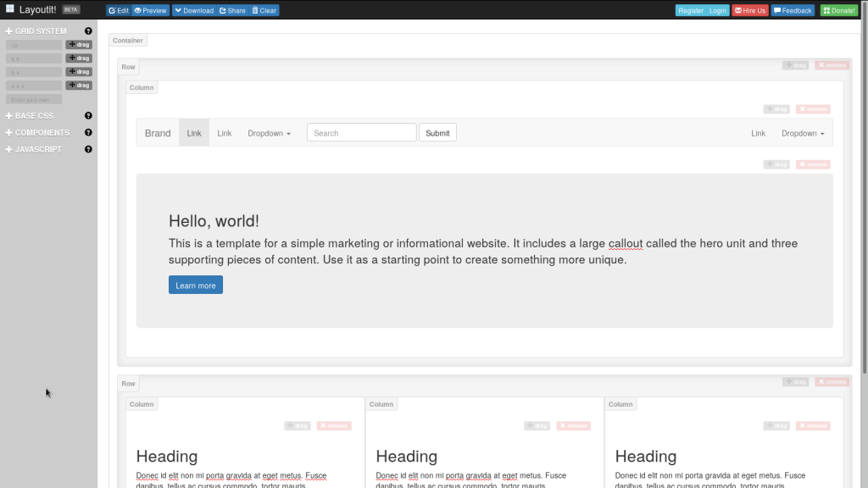The image size is (868, 488).
Task: Expand the Base CSS section
Action: click(34, 116)
